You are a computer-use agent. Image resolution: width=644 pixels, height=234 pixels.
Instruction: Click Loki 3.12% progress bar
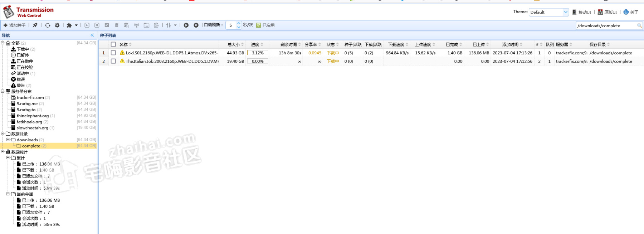pos(258,53)
